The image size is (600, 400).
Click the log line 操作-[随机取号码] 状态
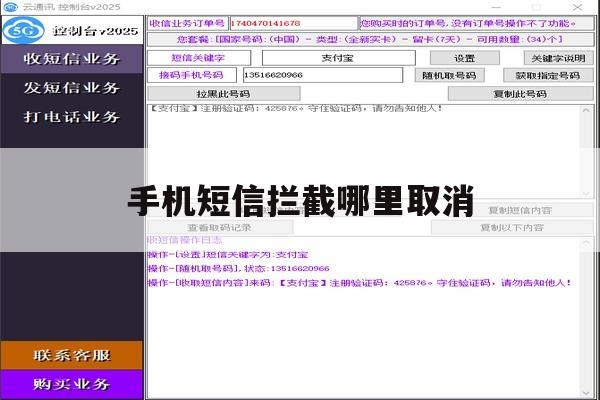pos(239,269)
